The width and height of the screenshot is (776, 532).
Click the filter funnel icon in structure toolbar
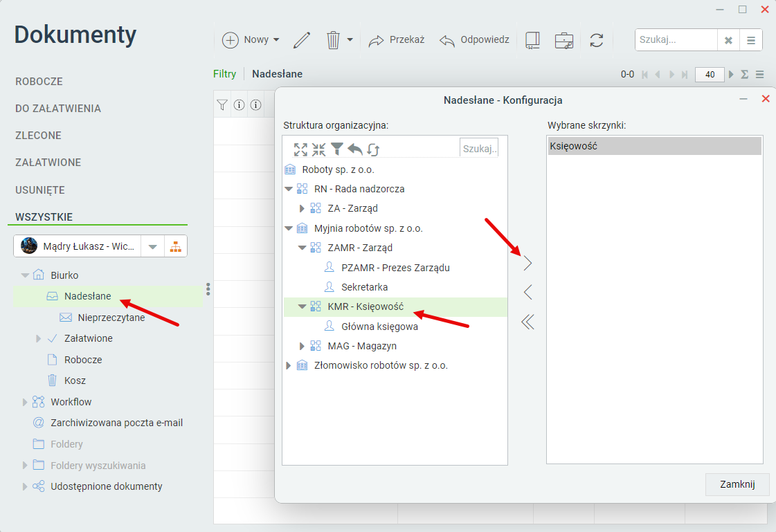point(337,149)
